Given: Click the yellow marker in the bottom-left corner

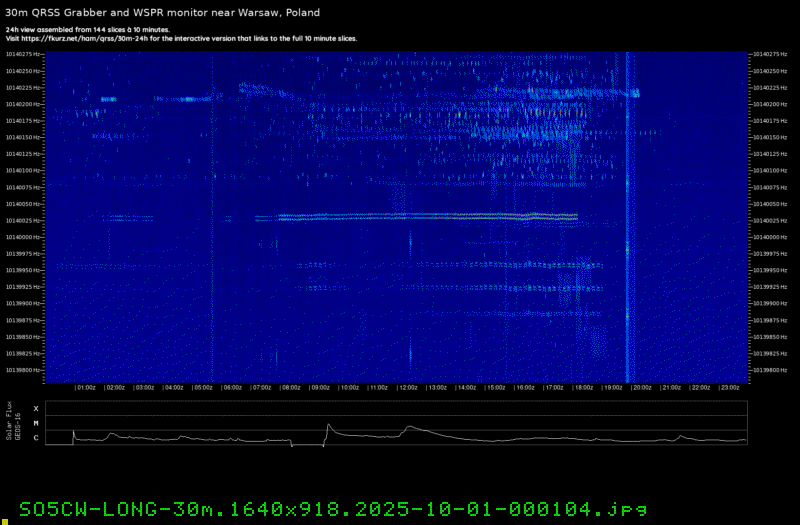Looking at the screenshot, I should coord(5,521).
